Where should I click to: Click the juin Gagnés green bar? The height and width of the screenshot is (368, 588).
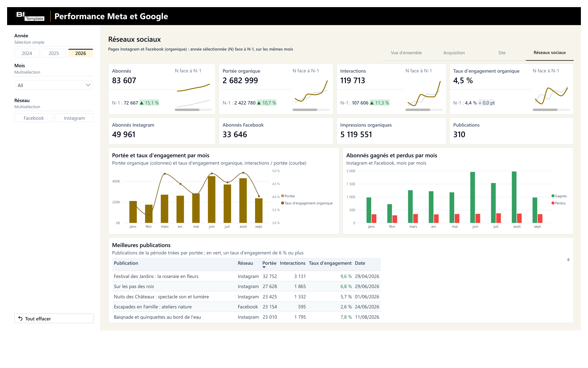click(473, 197)
